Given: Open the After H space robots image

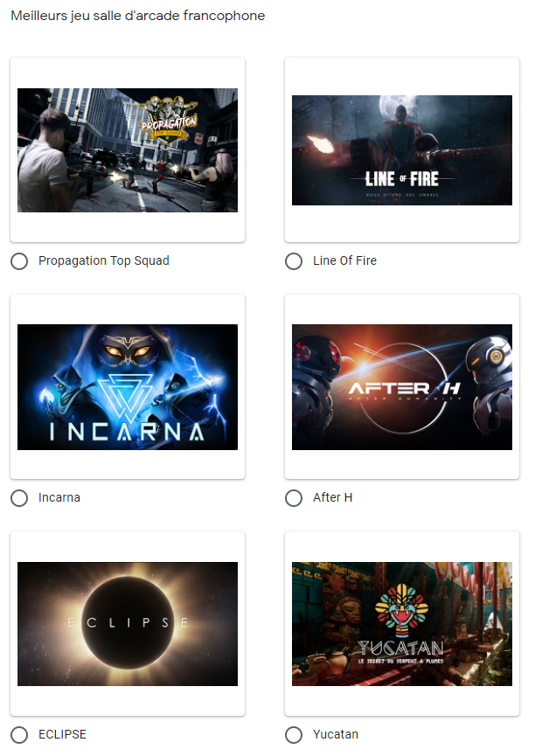Looking at the screenshot, I should click(402, 386).
